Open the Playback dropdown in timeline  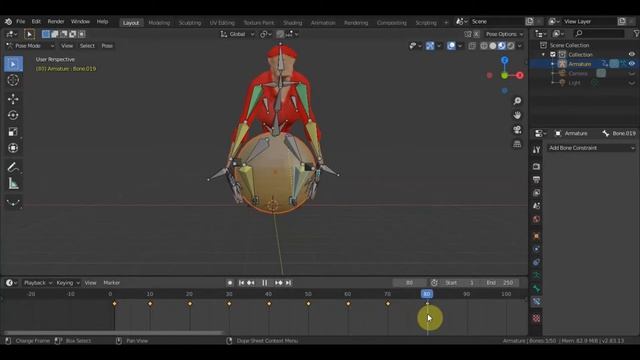pos(38,282)
